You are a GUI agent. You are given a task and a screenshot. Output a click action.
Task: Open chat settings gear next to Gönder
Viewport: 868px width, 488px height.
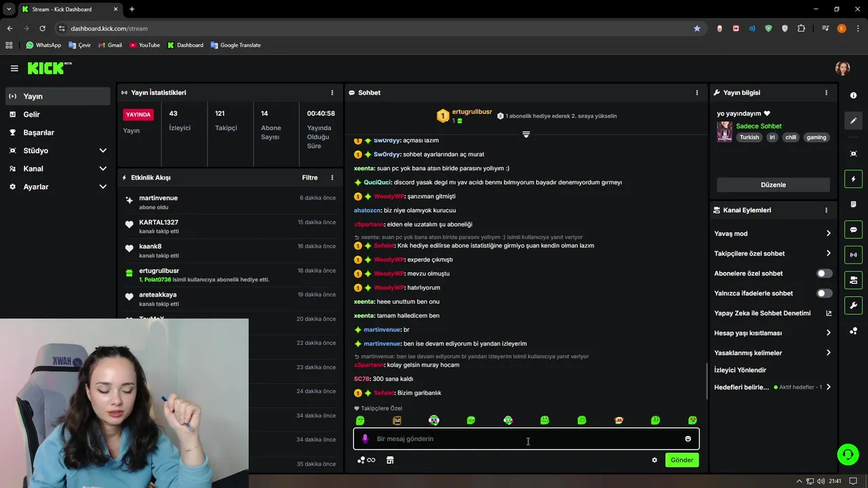point(654,460)
